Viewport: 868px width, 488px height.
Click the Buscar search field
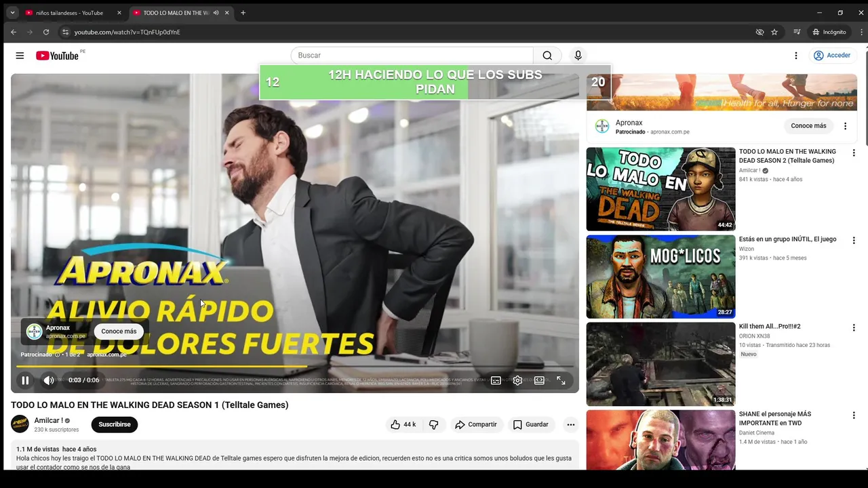pos(412,56)
